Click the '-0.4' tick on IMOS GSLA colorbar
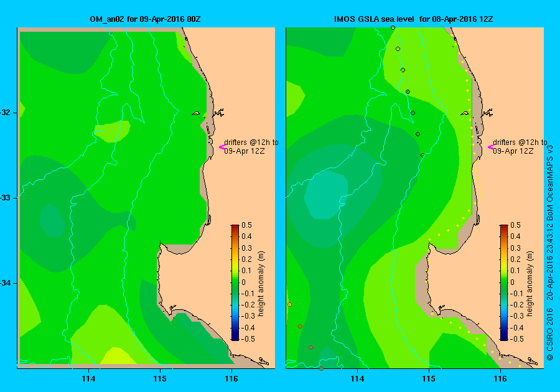The width and height of the screenshot is (560, 392). (517, 328)
